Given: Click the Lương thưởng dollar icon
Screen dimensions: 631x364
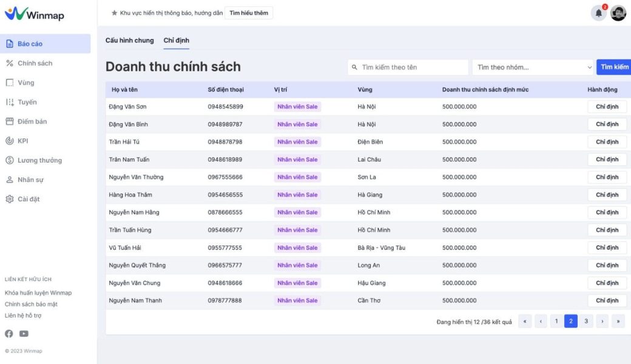Looking at the screenshot, I should 10,160.
